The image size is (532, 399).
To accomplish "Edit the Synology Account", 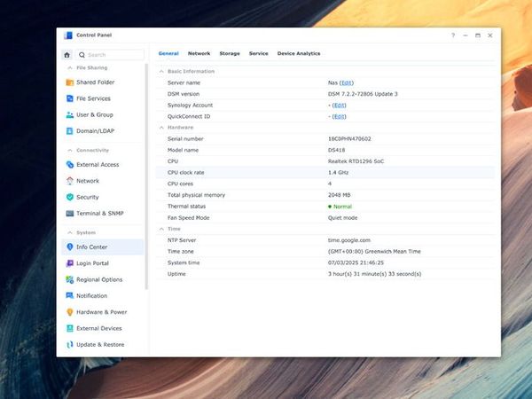I will [x=339, y=106].
